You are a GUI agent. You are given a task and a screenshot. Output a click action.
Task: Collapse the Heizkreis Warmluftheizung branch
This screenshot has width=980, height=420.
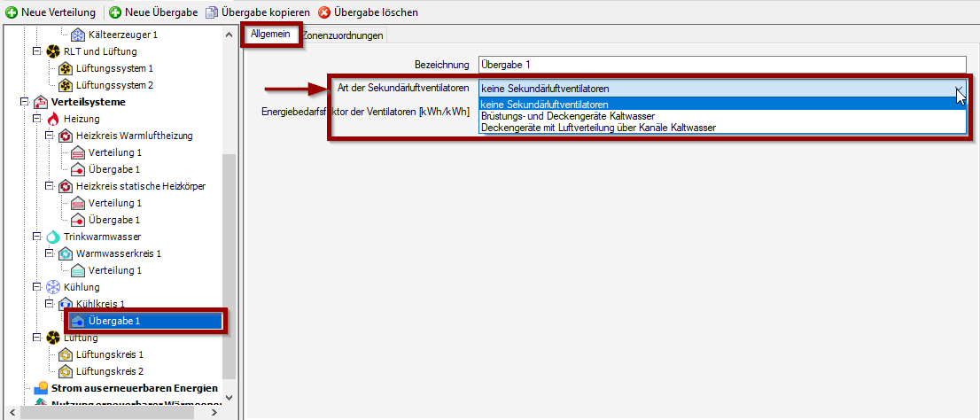click(49, 136)
